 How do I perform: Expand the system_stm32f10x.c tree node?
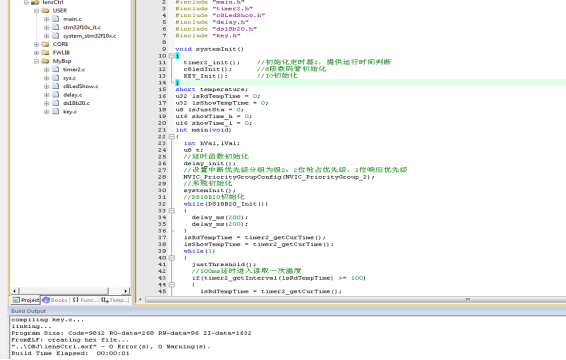(47, 36)
